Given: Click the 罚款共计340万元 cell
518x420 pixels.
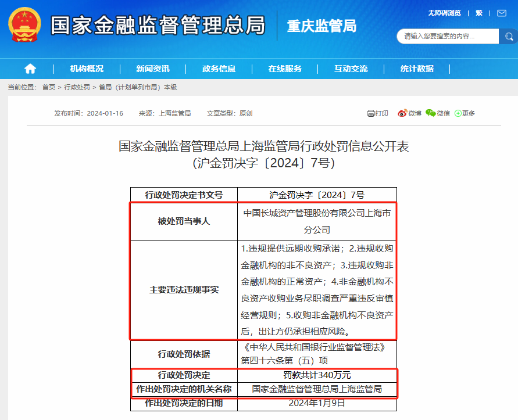Looking at the screenshot, I should [317, 375].
